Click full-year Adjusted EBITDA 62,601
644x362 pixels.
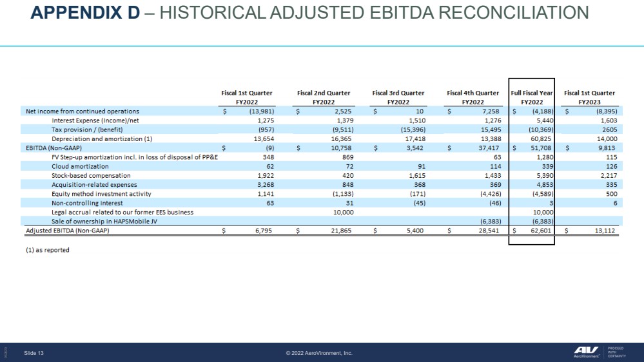541,231
